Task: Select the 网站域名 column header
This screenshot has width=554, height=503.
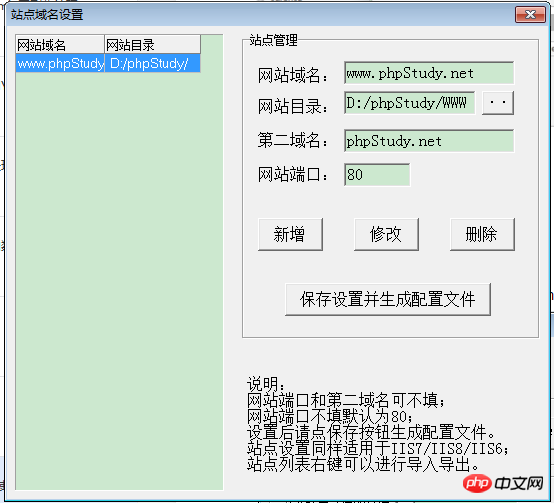Action: 60,45
